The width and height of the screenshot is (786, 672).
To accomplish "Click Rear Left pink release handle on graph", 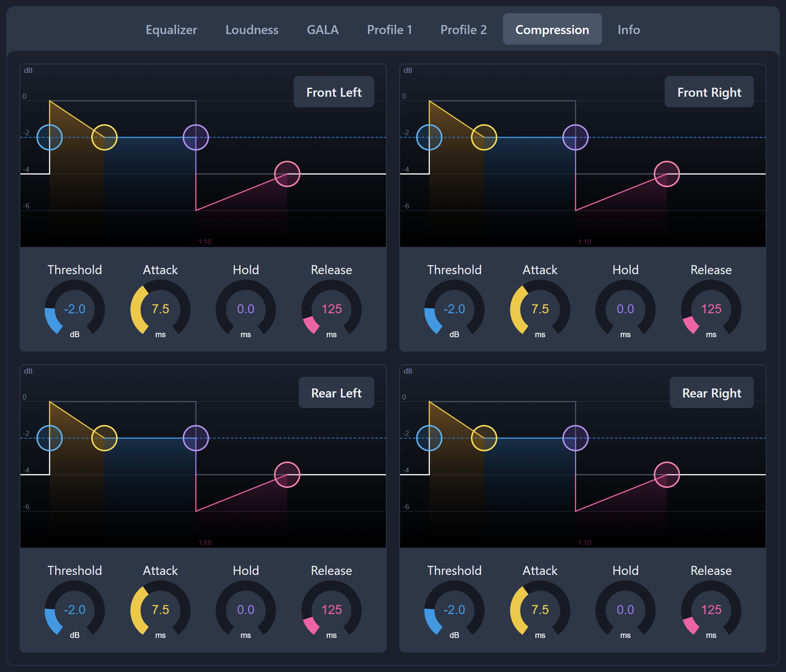I will 287,475.
